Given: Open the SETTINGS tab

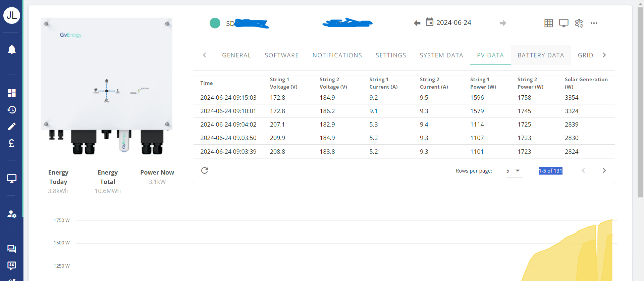Looking at the screenshot, I should (391, 55).
